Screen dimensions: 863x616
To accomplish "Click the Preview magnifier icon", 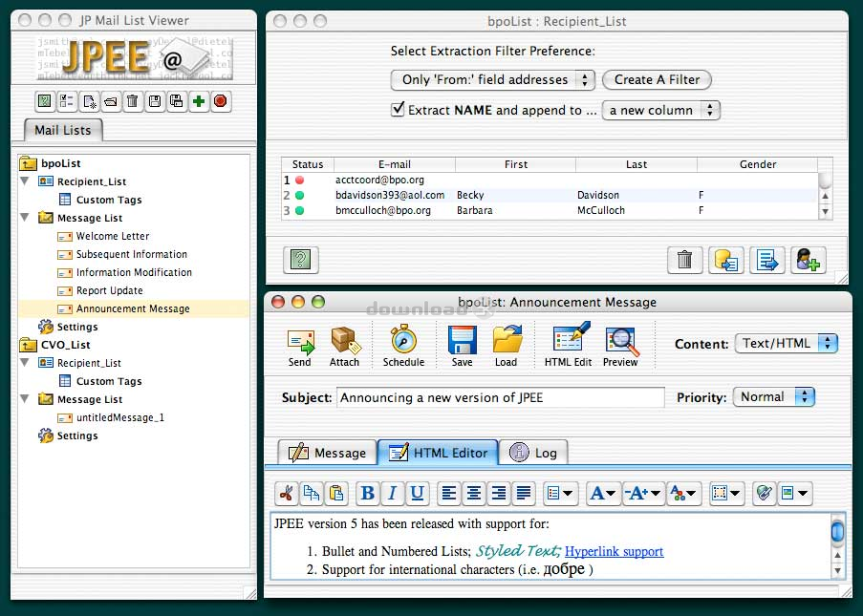I will (x=621, y=347).
